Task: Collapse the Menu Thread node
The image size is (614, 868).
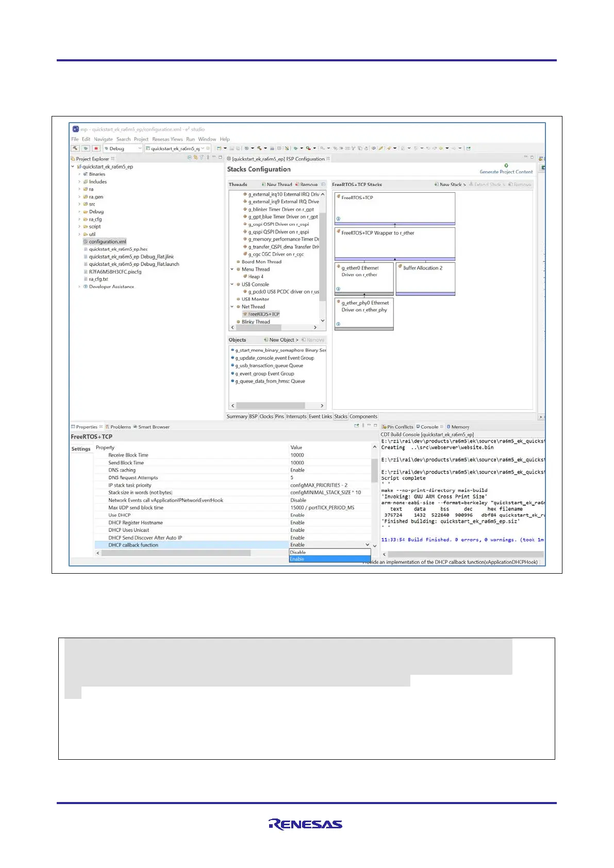Action: tap(232, 270)
